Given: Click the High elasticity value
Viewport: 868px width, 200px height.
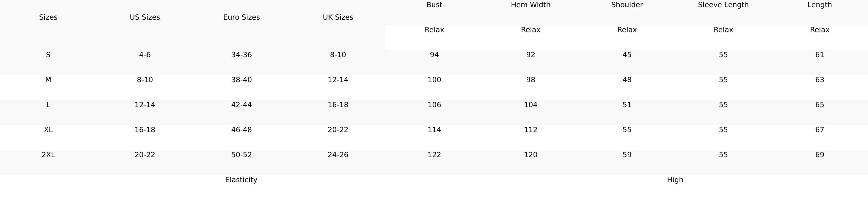Looking at the screenshot, I should pos(675,179).
